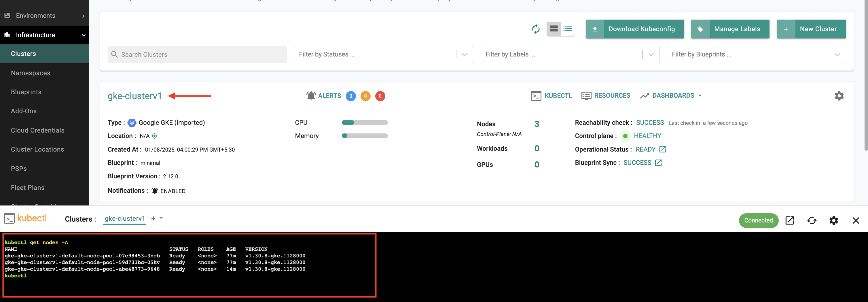
Task: Click the Workloads count 0
Action: click(537, 149)
